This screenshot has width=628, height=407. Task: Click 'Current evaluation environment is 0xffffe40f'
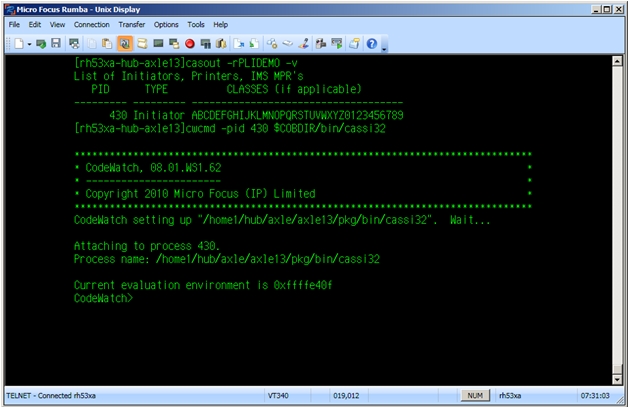[x=203, y=285]
